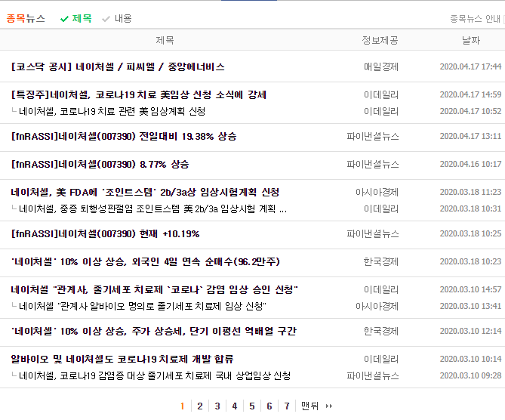Click date 2020.03.18 10:25
This screenshot has height=420, width=505.
coord(470,233)
